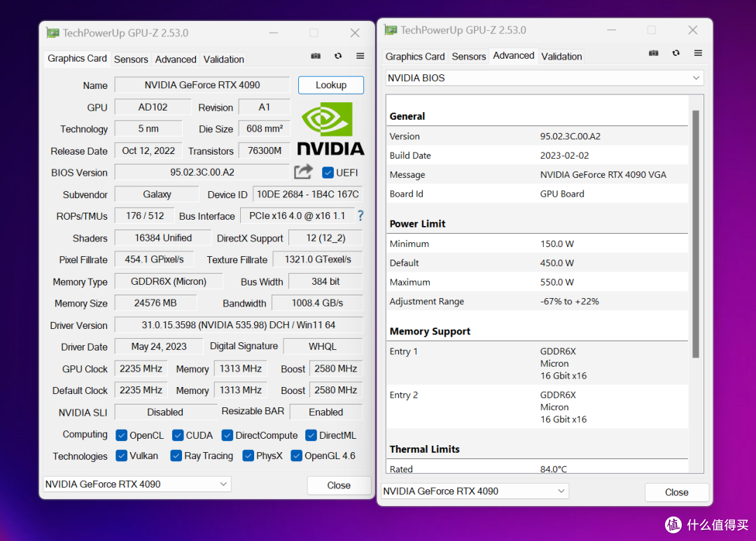Image resolution: width=756 pixels, height=541 pixels.
Task: Open GPU selector dropdown in right window
Action: point(475,491)
